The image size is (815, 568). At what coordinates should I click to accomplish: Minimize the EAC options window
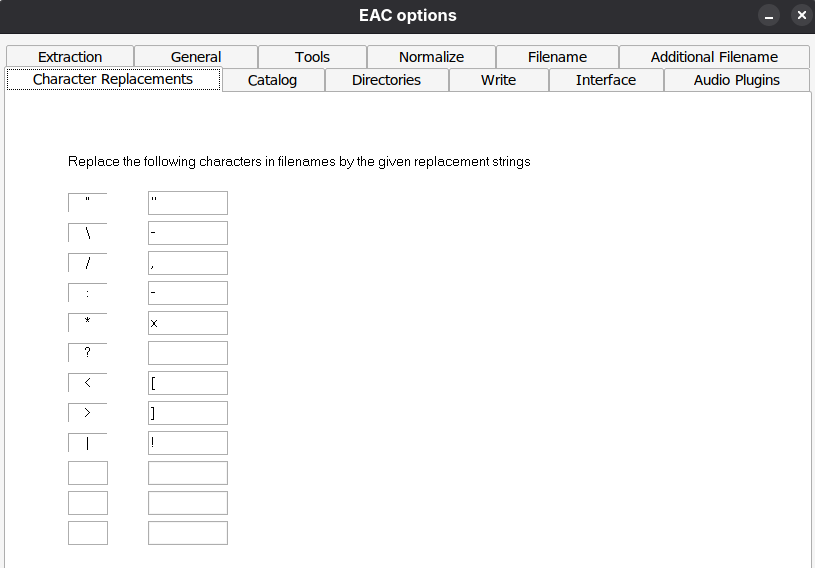click(x=769, y=16)
